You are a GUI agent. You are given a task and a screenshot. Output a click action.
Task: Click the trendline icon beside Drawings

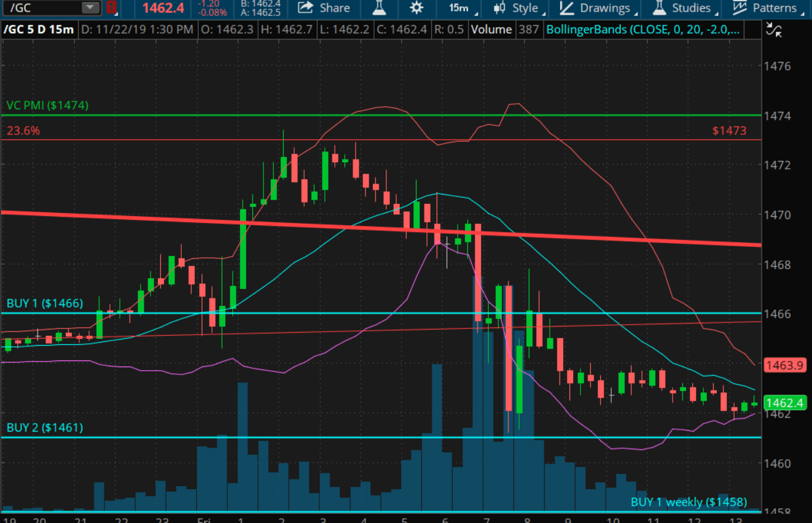(568, 8)
